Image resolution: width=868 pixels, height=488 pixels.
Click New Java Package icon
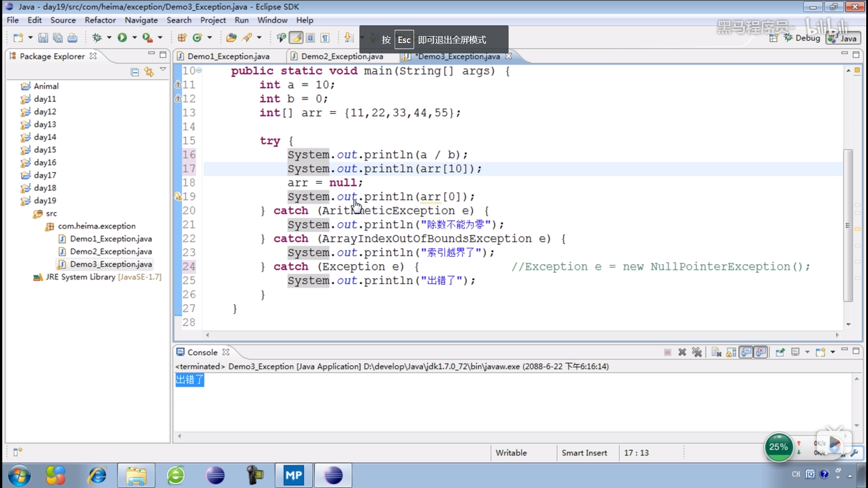(x=182, y=38)
